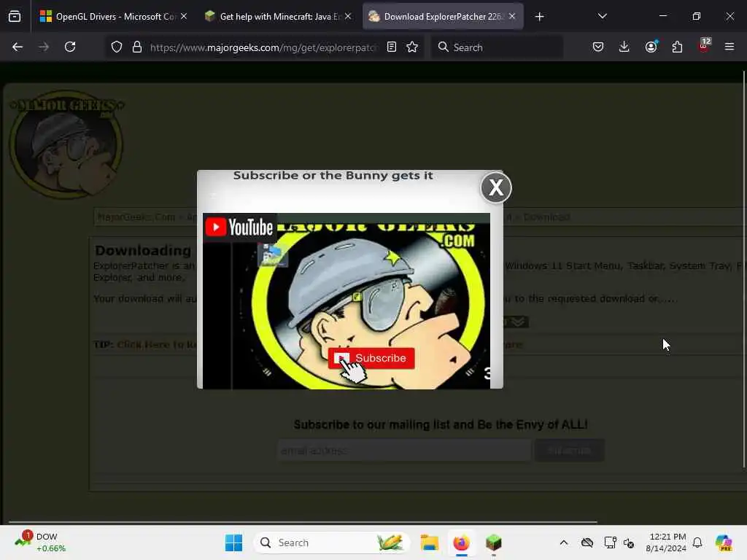Click the majorgeeks URL address bar
747x560 pixels.
[264, 47]
